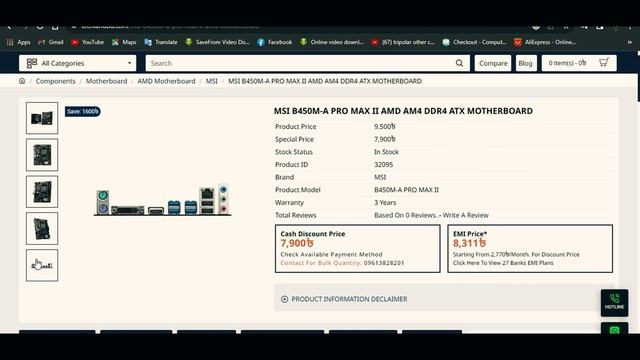Open the Gmail bookmark
The image size is (640, 360).
(51, 42)
